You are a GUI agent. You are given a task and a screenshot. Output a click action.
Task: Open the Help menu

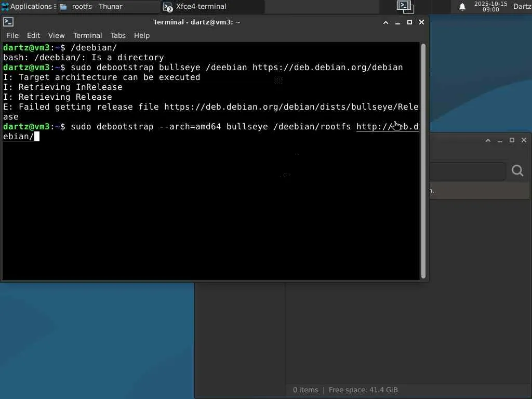click(141, 35)
